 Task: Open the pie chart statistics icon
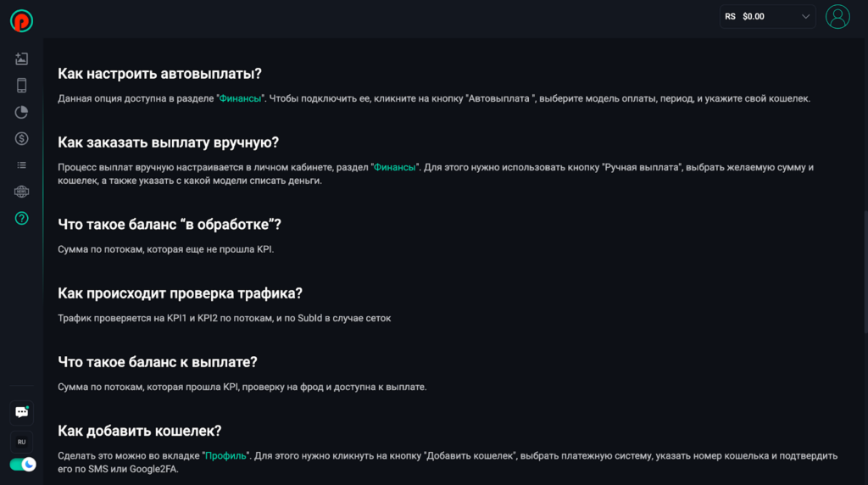click(x=21, y=113)
